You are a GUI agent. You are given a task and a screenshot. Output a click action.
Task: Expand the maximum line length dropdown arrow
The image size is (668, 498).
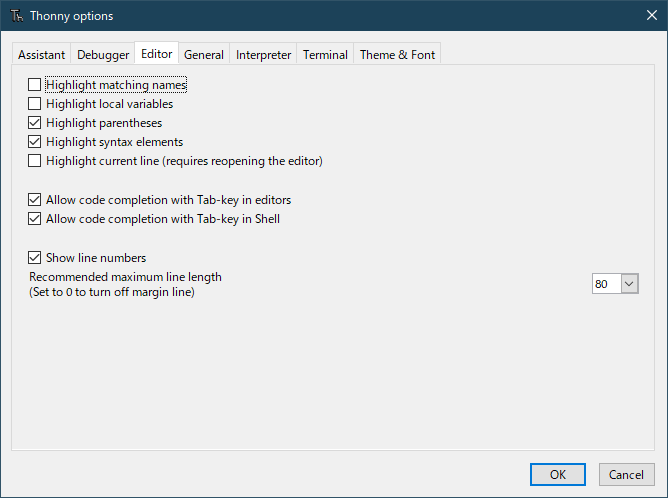(629, 285)
